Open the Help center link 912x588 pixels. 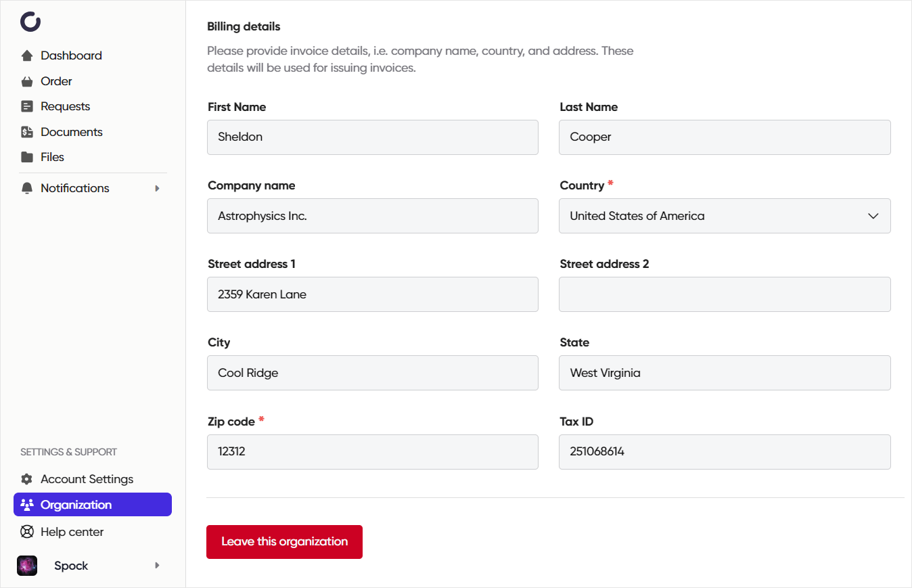click(72, 532)
